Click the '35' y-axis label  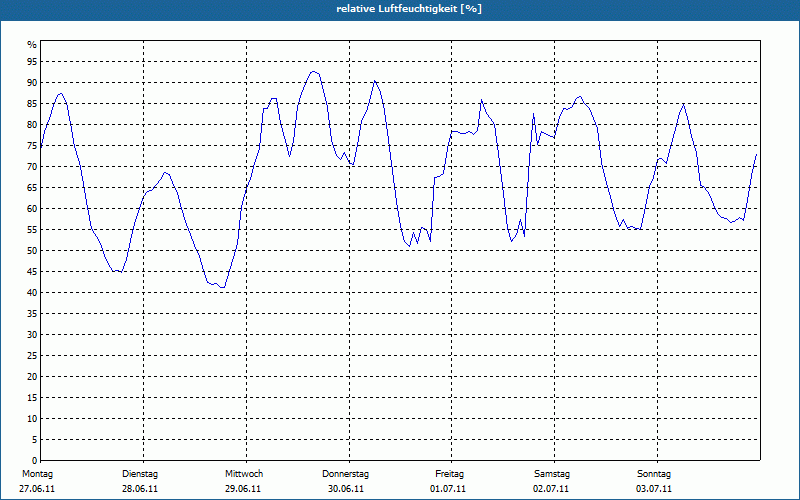(x=32, y=314)
